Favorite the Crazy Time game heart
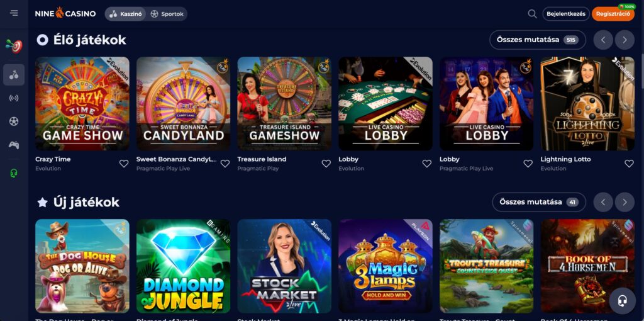The image size is (644, 321). [124, 164]
